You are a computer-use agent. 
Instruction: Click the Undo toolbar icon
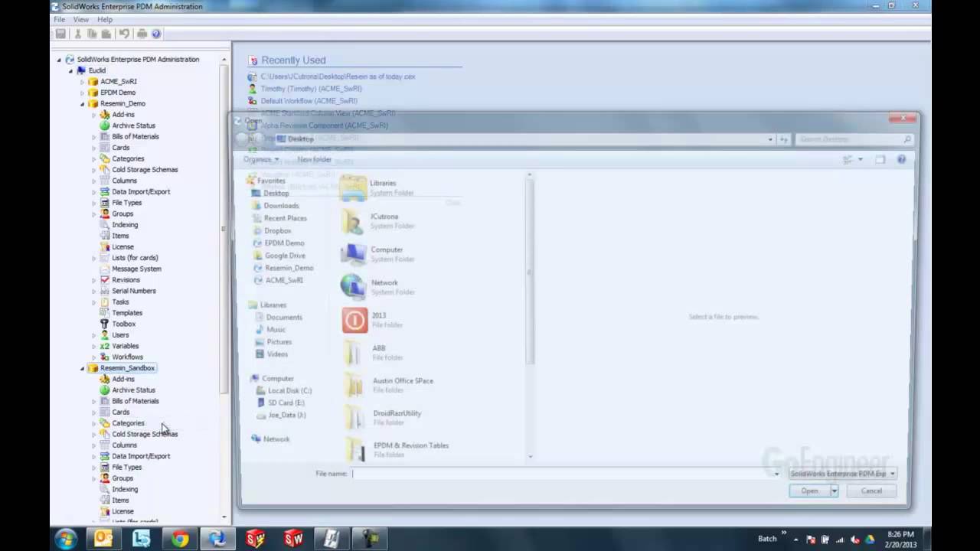(x=124, y=34)
